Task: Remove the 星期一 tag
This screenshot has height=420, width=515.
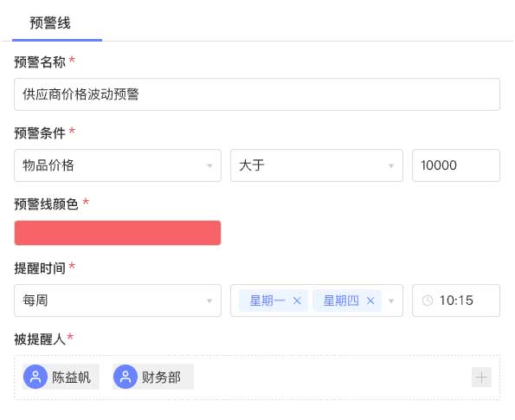Action: (297, 300)
